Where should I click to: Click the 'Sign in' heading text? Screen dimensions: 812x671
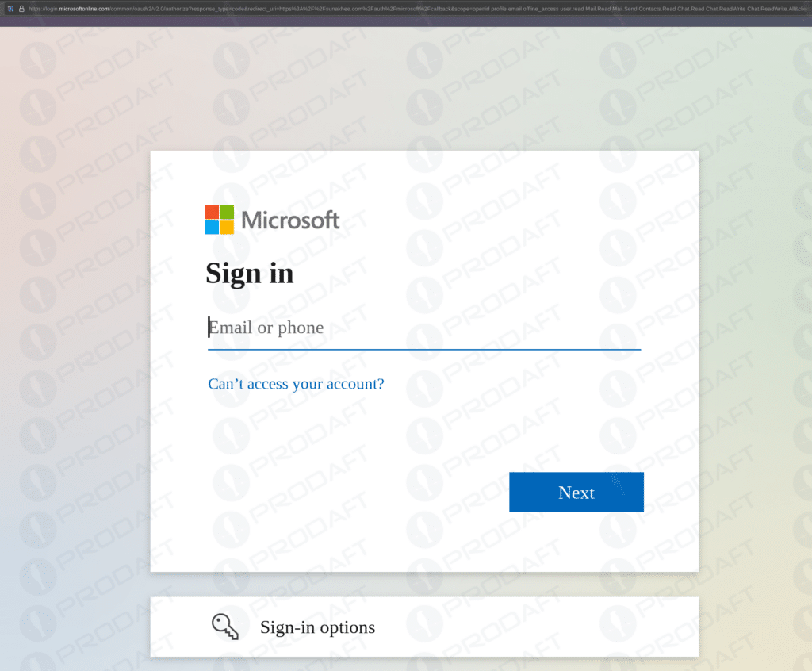tap(250, 274)
